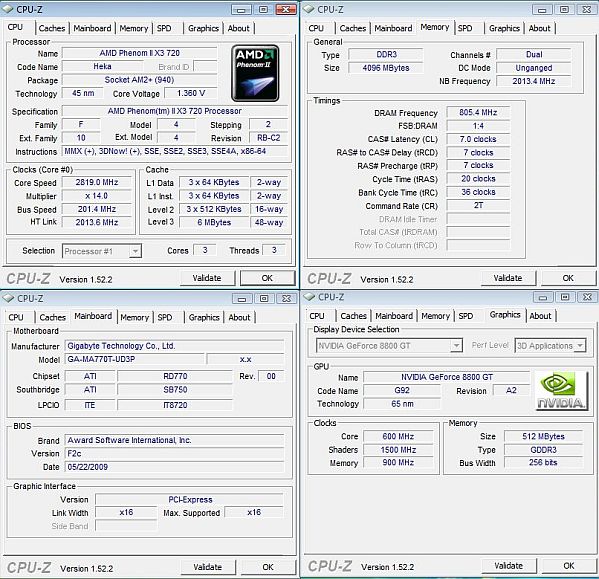Select SPD tab in the Memory window
Viewport: 599px width, 579px height.
click(465, 28)
